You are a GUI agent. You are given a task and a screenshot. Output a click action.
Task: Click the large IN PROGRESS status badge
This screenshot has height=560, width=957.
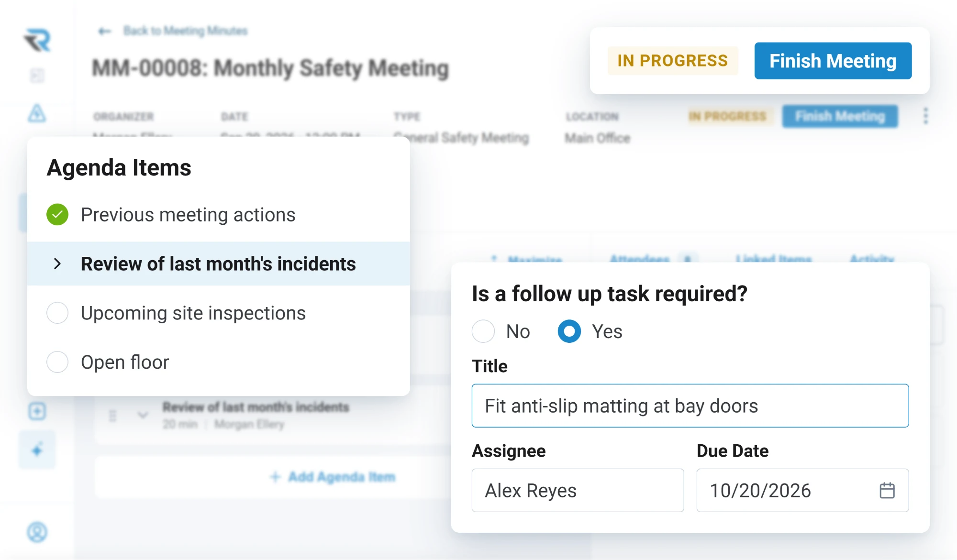pyautogui.click(x=672, y=61)
